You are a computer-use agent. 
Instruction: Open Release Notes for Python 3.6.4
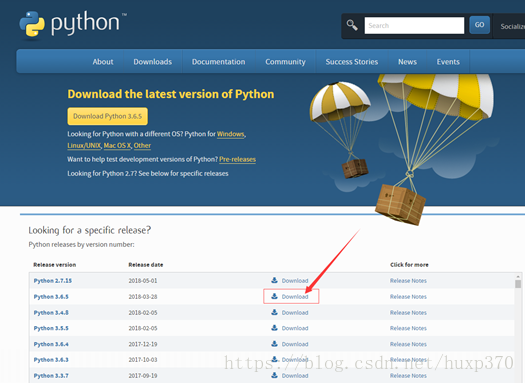click(x=408, y=344)
